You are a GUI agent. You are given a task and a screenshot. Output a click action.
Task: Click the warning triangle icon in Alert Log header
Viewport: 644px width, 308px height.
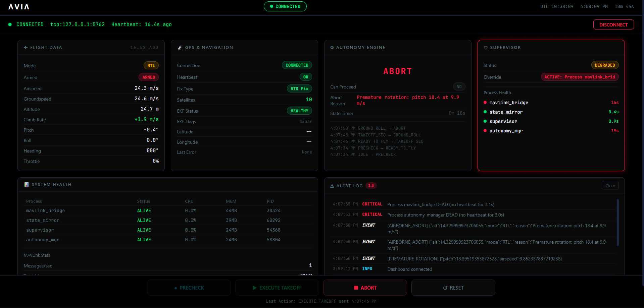click(332, 185)
